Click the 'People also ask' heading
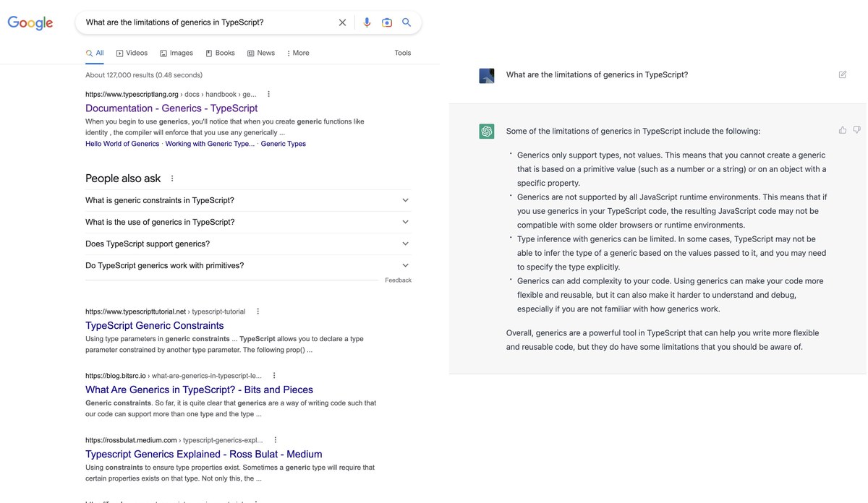 pyautogui.click(x=123, y=179)
